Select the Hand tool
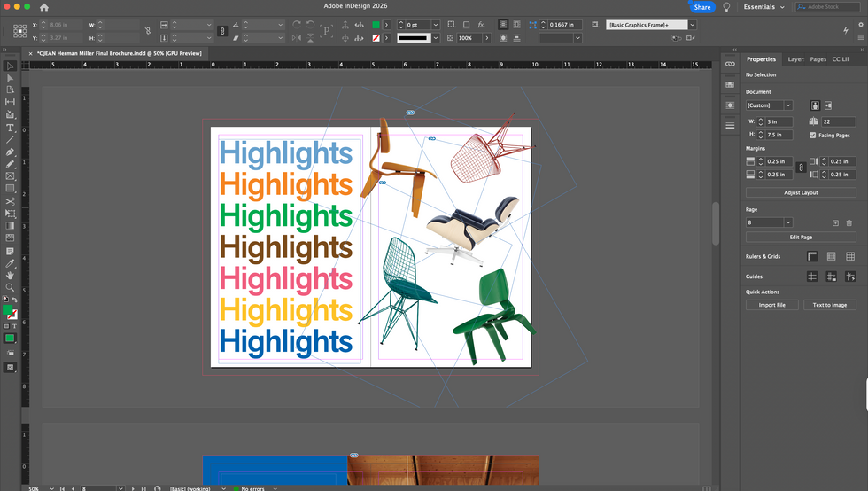The height and width of the screenshot is (491, 868). 10,276
